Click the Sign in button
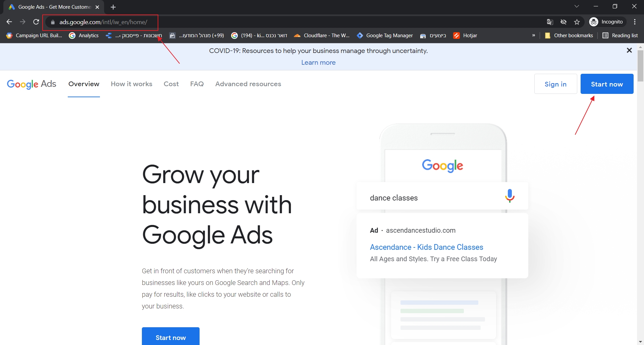 click(x=555, y=84)
